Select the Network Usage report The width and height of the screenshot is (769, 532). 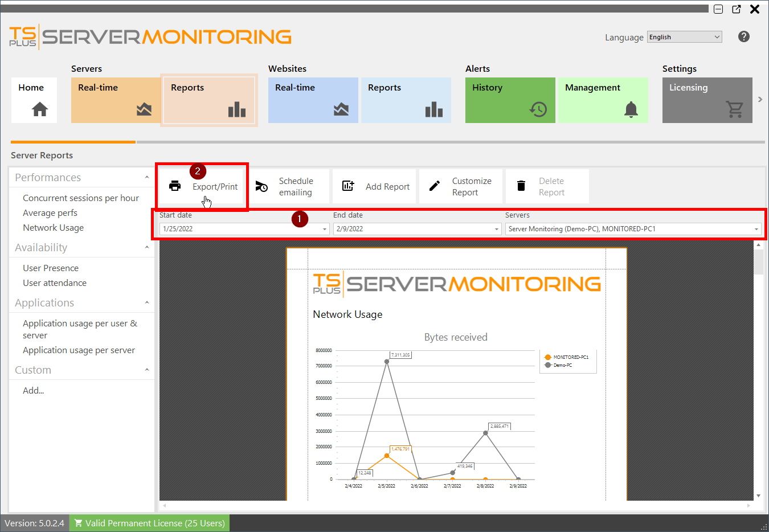[x=53, y=227]
